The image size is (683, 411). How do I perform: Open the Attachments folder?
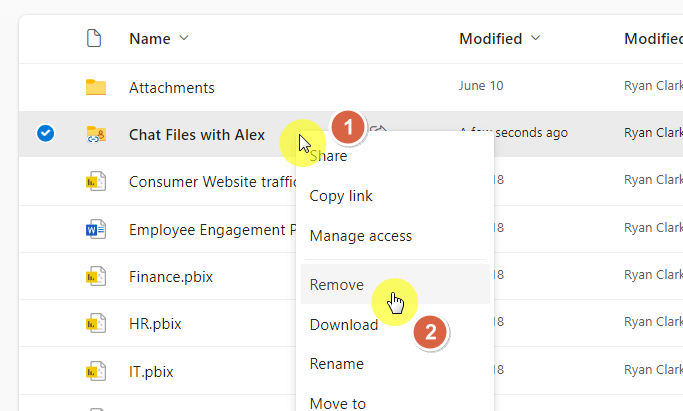172,88
